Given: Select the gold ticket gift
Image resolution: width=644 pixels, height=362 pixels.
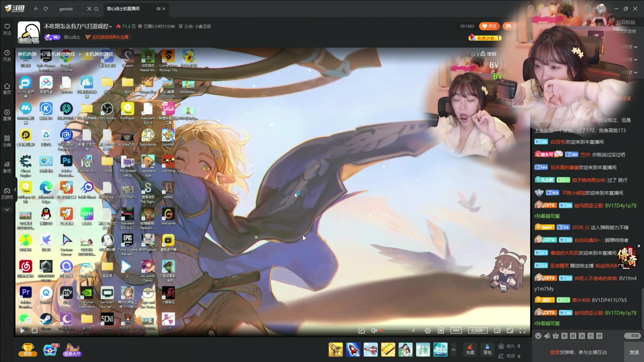Looking at the screenshot, I should [388, 350].
